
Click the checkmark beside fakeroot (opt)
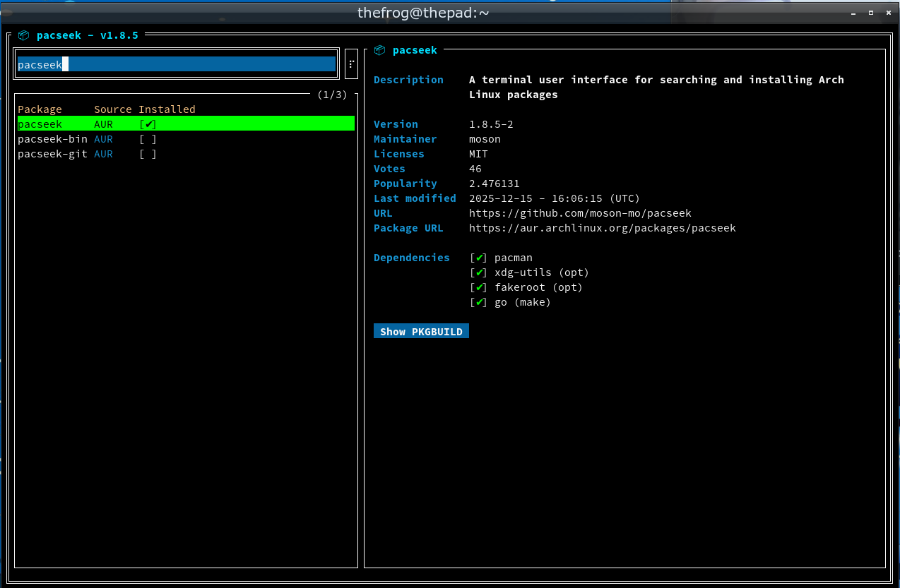[480, 287]
